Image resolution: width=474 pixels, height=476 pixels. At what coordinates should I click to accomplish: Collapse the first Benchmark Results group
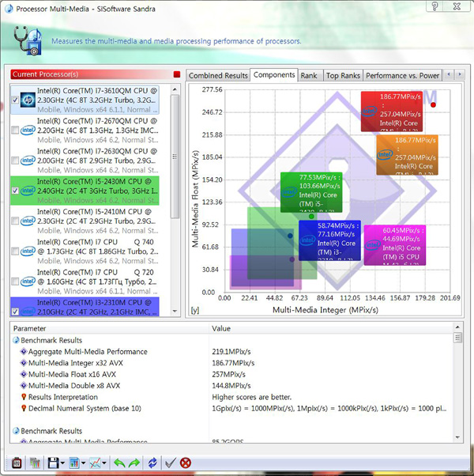17,340
